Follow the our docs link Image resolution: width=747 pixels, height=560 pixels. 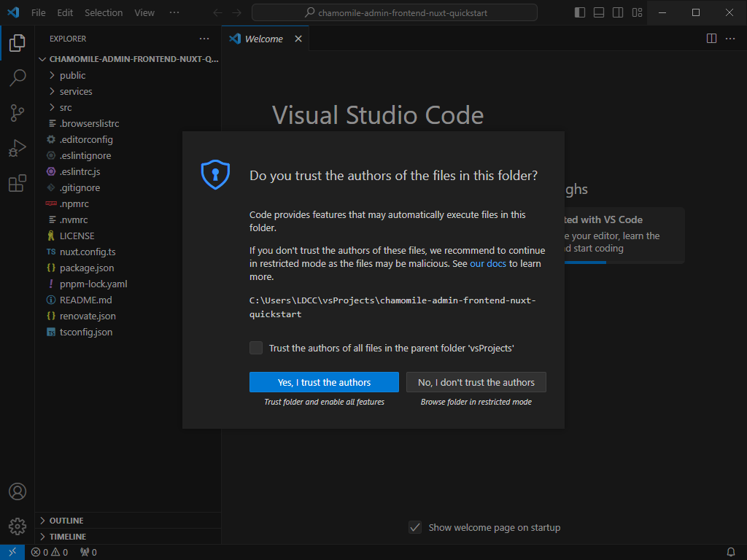point(488,264)
